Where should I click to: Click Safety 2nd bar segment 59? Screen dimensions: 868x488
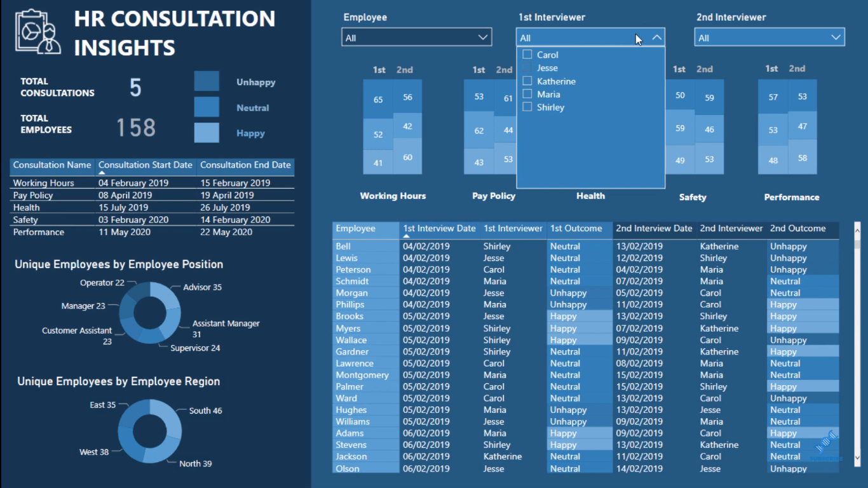pyautogui.click(x=709, y=97)
